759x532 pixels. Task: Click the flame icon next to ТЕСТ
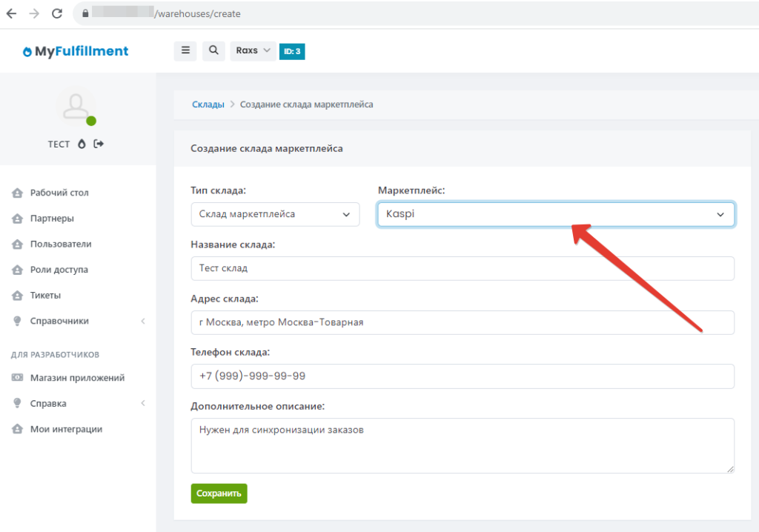82,144
